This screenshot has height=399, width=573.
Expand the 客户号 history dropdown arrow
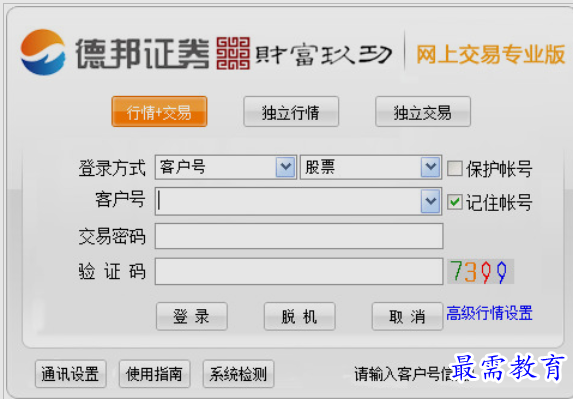point(430,201)
